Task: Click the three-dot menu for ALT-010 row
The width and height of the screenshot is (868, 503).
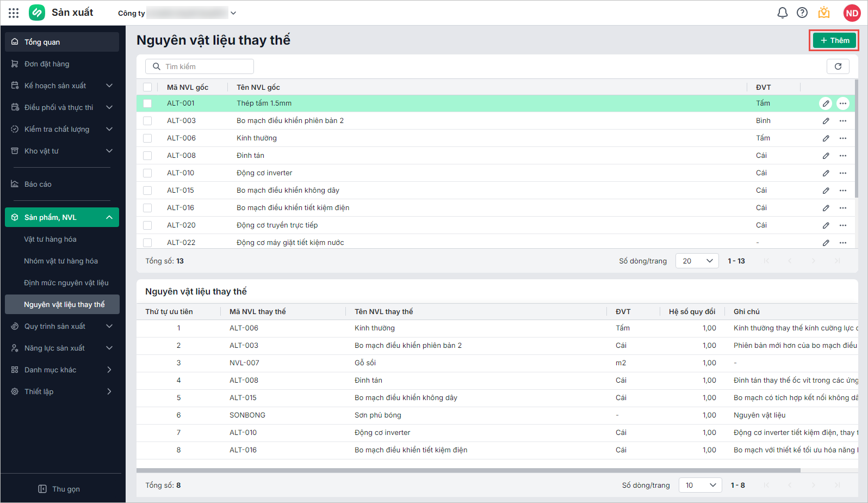Action: pos(843,173)
